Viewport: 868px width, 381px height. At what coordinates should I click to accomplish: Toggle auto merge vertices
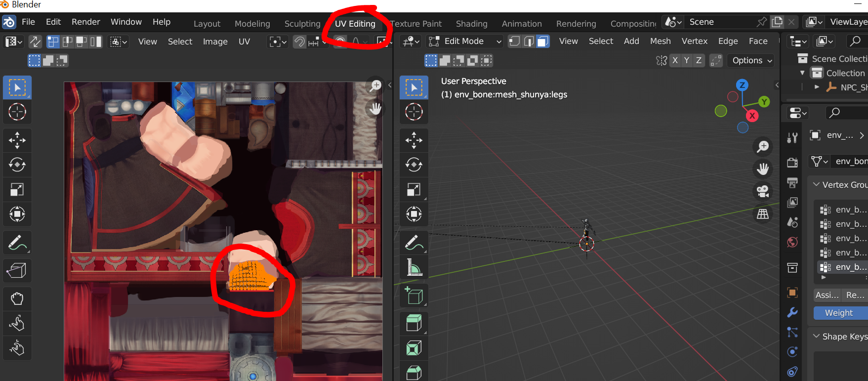(716, 60)
